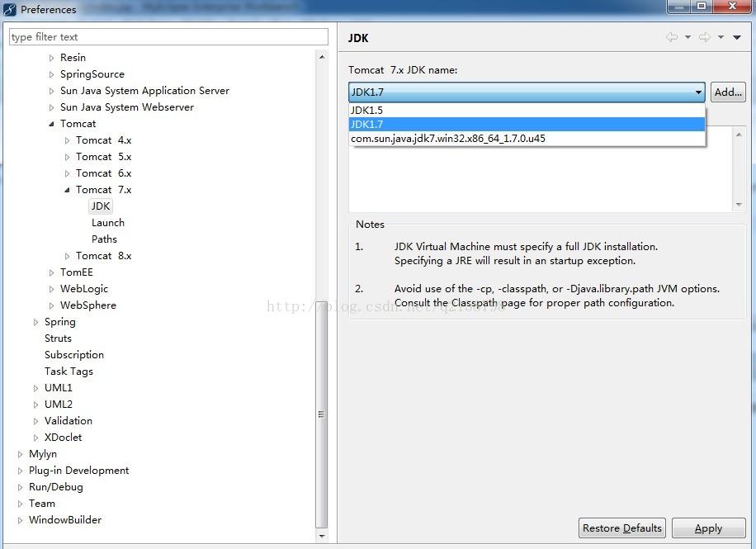Click Restore Defaults button
Image resolution: width=756 pixels, height=549 pixels.
622,528
